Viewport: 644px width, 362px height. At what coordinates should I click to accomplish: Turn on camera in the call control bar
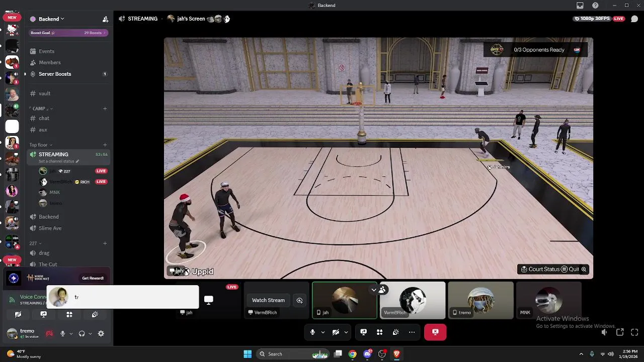336,332
